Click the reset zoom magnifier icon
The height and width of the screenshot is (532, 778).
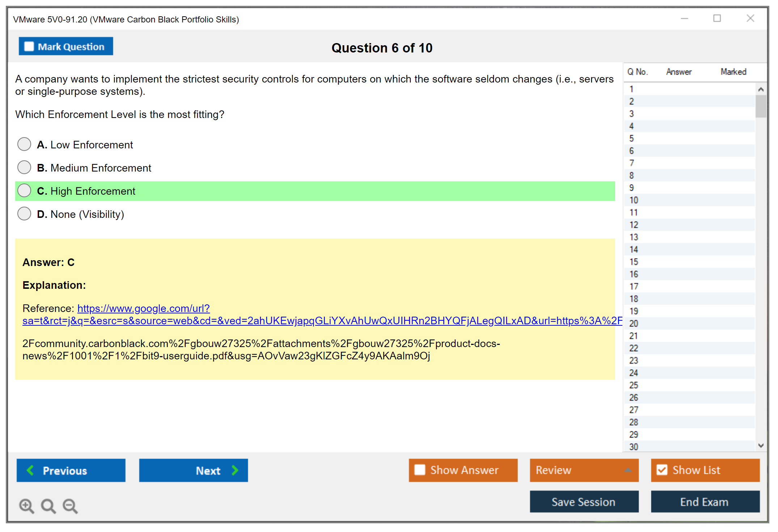(48, 506)
